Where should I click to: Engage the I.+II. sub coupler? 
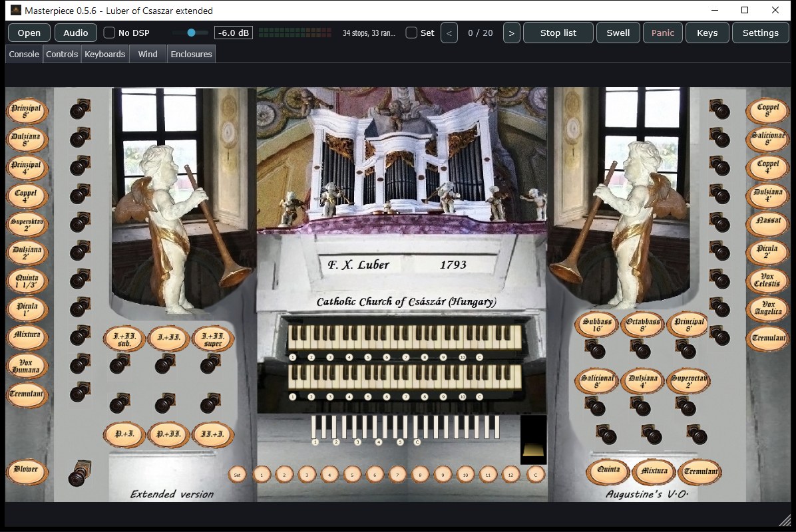point(124,339)
